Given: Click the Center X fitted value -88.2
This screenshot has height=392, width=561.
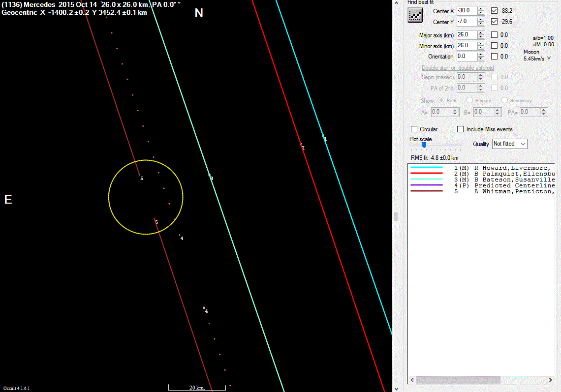Looking at the screenshot, I should coord(506,11).
